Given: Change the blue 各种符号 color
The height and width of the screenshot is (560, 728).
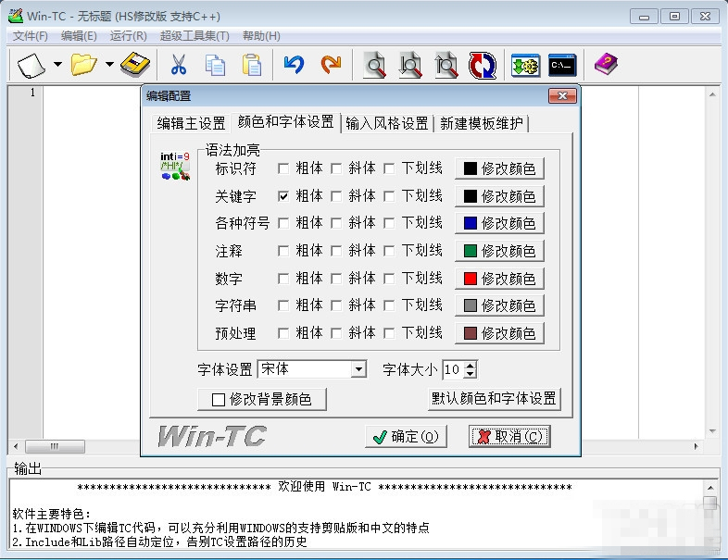Looking at the screenshot, I should [499, 223].
